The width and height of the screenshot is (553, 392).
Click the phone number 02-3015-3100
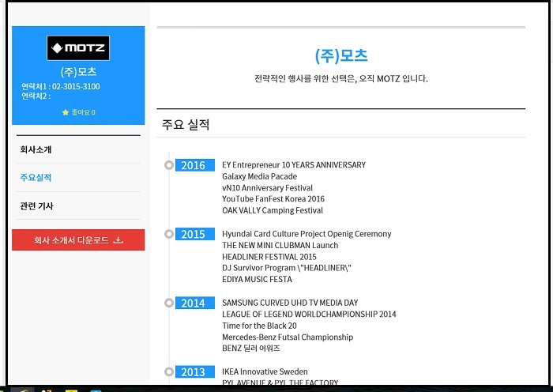pos(76,86)
